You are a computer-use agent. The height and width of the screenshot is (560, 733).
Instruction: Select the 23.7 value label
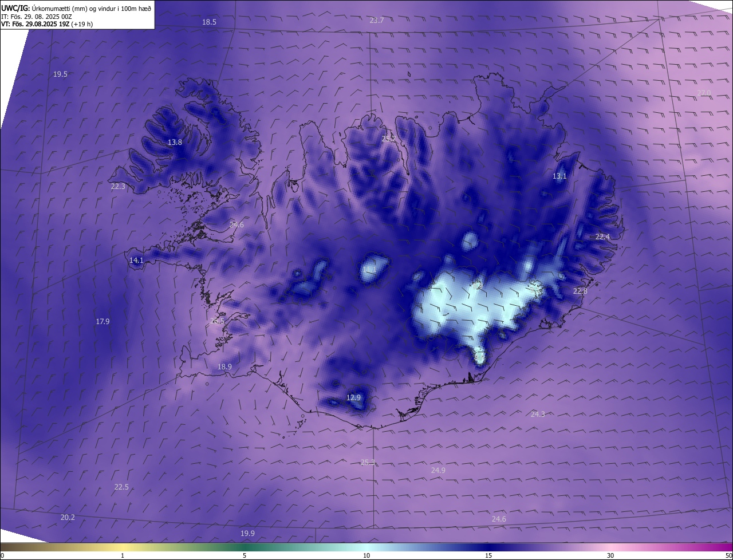pyautogui.click(x=377, y=20)
